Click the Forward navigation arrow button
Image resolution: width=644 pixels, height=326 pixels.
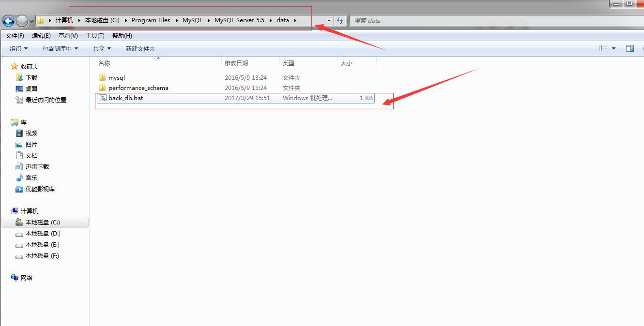click(x=22, y=21)
